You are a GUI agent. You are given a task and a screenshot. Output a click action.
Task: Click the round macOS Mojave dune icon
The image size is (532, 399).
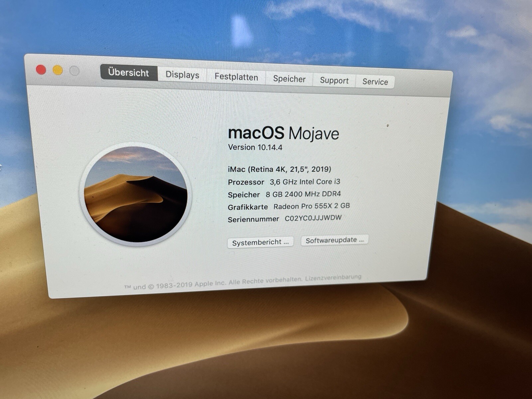(135, 195)
